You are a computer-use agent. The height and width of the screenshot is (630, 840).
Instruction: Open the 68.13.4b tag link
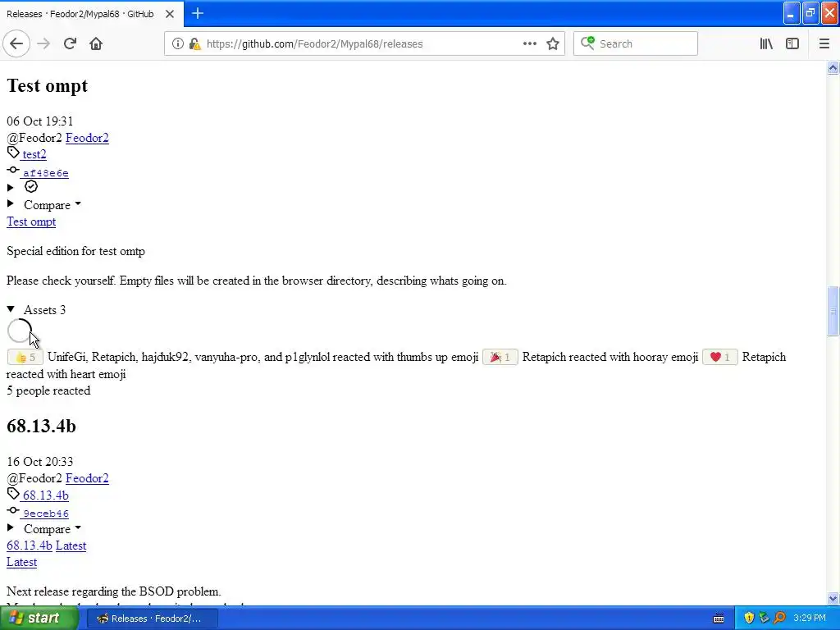click(x=46, y=495)
